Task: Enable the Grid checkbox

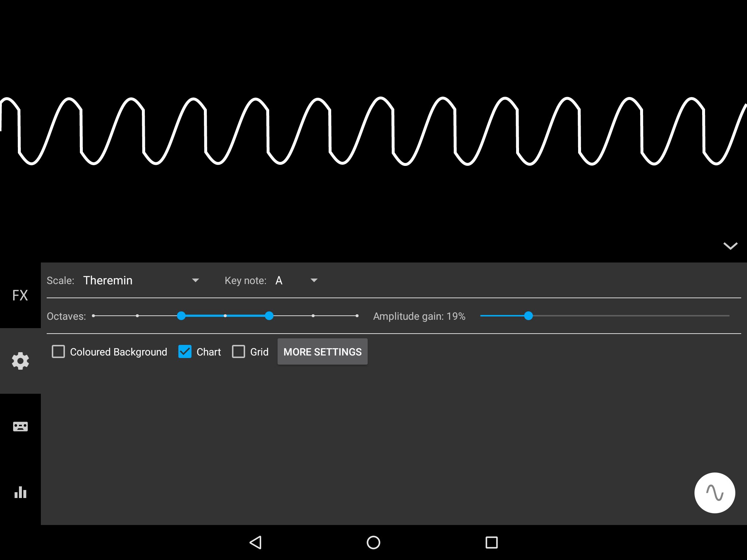Action: [239, 352]
